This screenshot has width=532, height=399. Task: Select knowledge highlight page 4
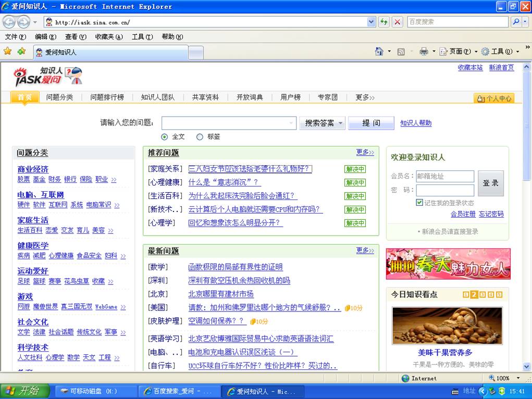(491, 294)
